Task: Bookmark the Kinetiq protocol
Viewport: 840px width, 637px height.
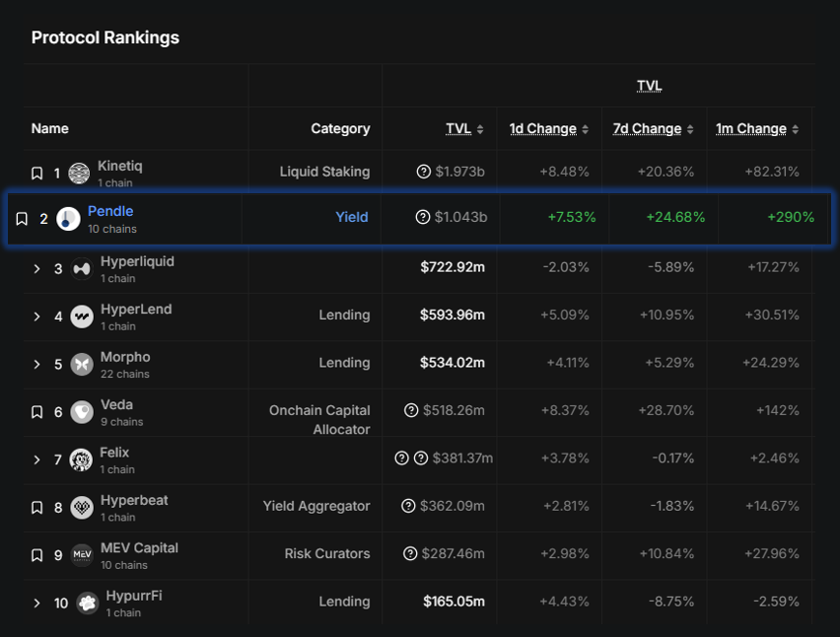Action: point(36,173)
